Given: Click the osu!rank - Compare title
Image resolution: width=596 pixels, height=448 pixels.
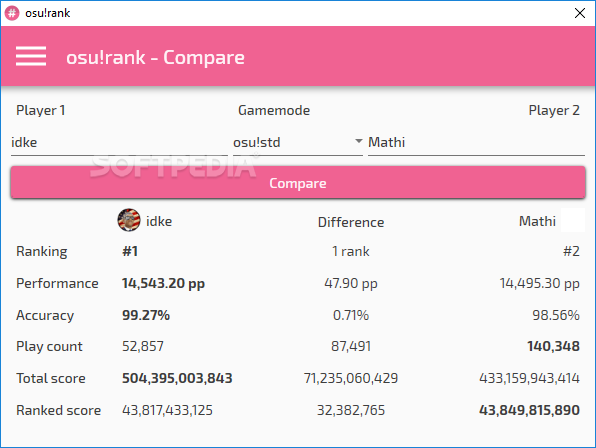Looking at the screenshot, I should (x=155, y=58).
